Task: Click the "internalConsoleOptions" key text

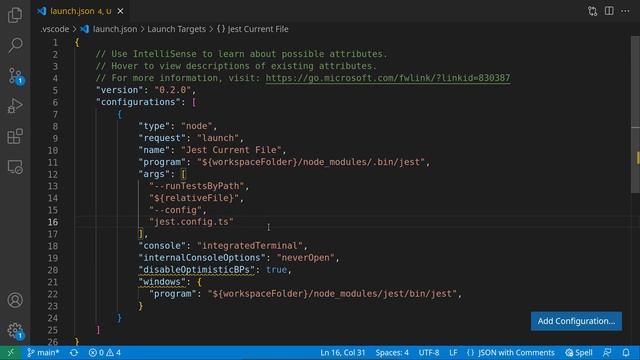Action: 202,258
